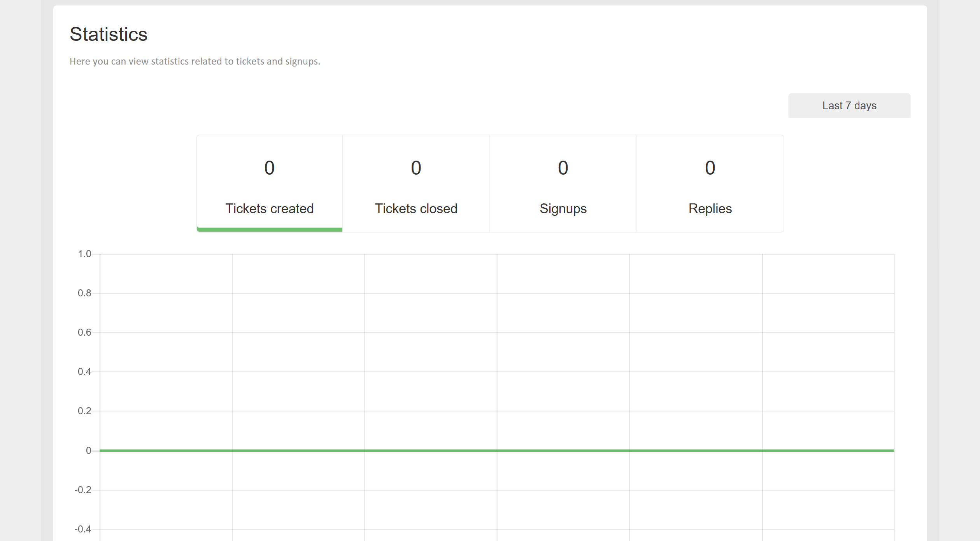View the Replies statistics tab
The width and height of the screenshot is (980, 541).
tap(710, 184)
